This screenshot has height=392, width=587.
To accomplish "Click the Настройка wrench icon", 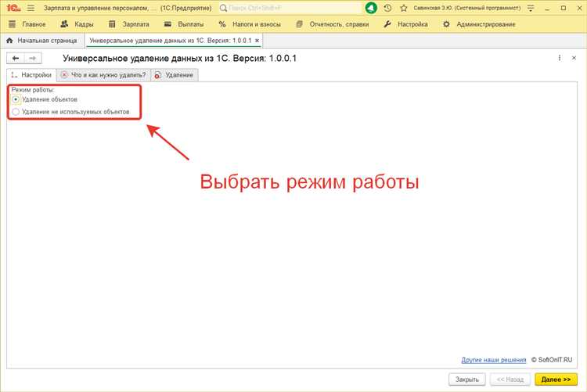I will [x=387, y=24].
